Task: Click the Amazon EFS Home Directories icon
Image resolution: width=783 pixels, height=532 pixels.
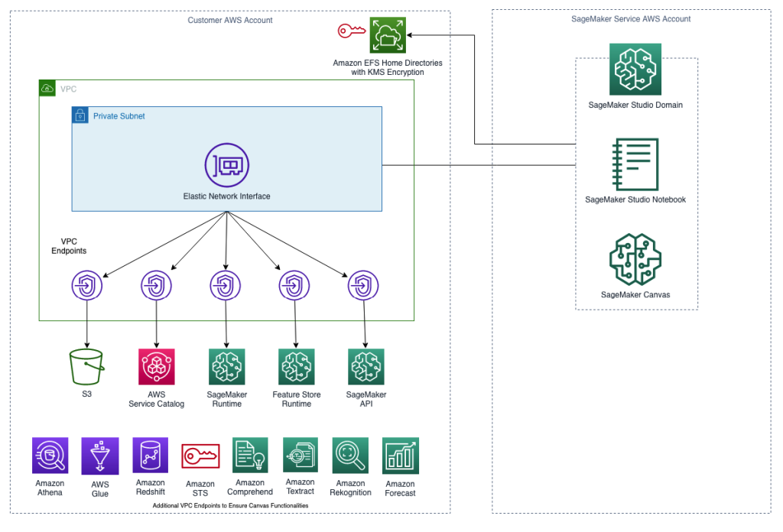Action: click(387, 35)
